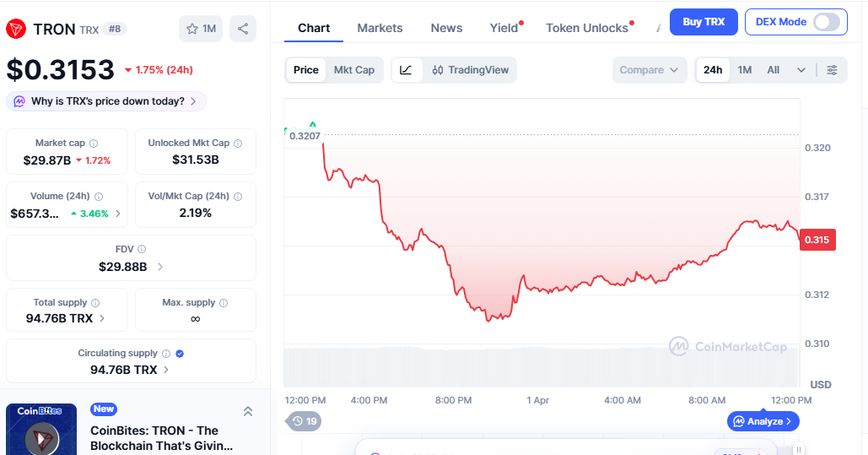Collapse the CoinBites card with double chevron
Image resolution: width=868 pixels, height=455 pixels.
[x=248, y=411]
